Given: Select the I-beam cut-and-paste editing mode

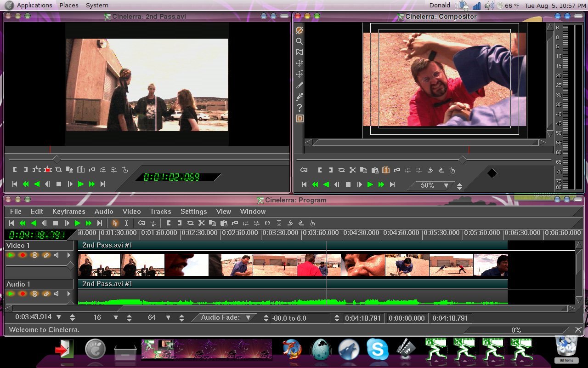Looking at the screenshot, I should [126, 223].
